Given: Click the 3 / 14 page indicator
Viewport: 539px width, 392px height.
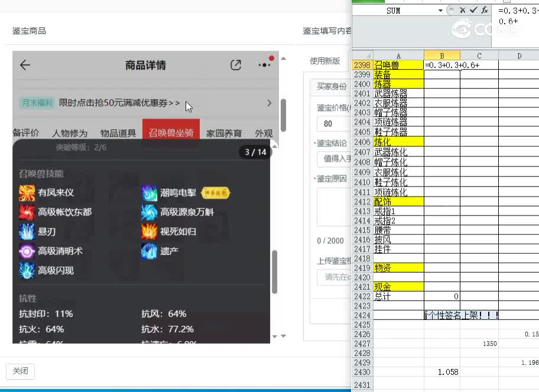Looking at the screenshot, I should tap(255, 152).
